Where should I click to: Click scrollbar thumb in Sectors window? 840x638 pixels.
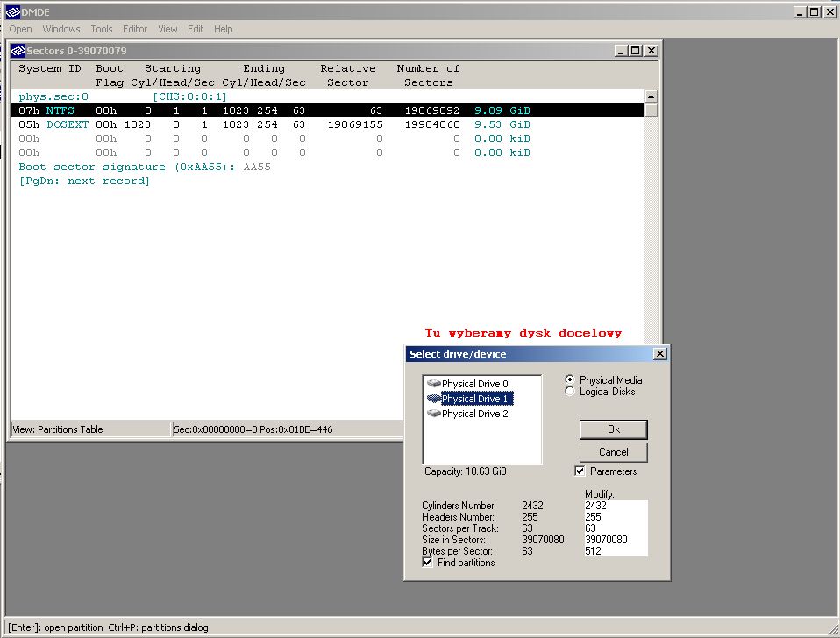coord(651,110)
